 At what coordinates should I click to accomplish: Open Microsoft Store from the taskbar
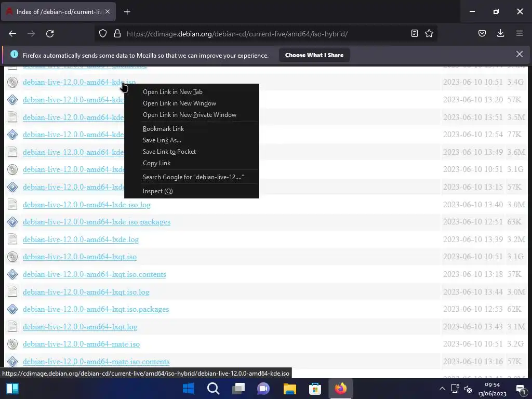point(315,389)
